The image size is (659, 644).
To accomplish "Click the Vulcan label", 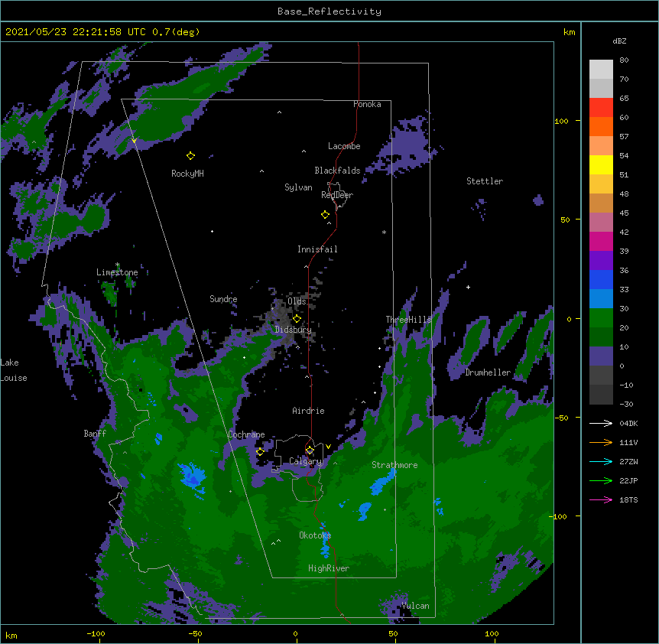I will pos(415,606).
